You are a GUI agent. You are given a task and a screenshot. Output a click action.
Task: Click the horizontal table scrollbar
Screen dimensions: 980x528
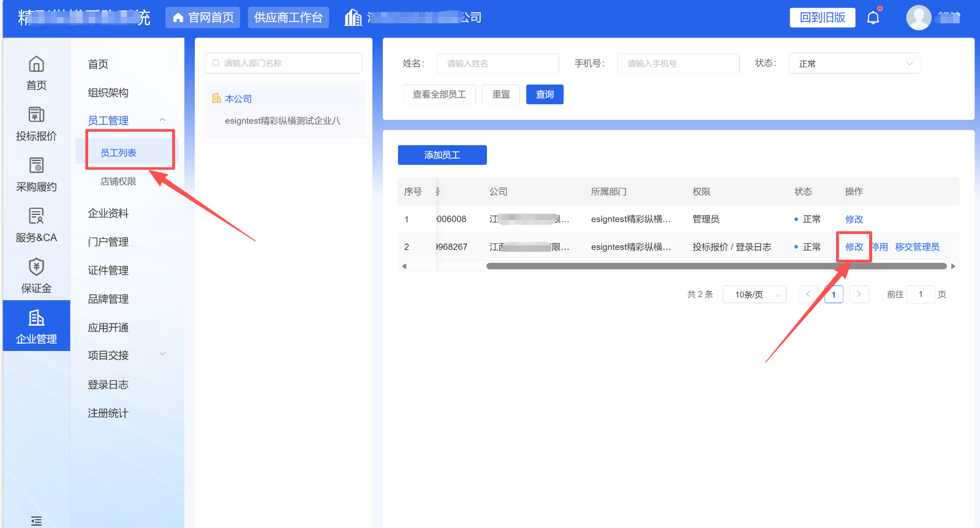click(715, 266)
